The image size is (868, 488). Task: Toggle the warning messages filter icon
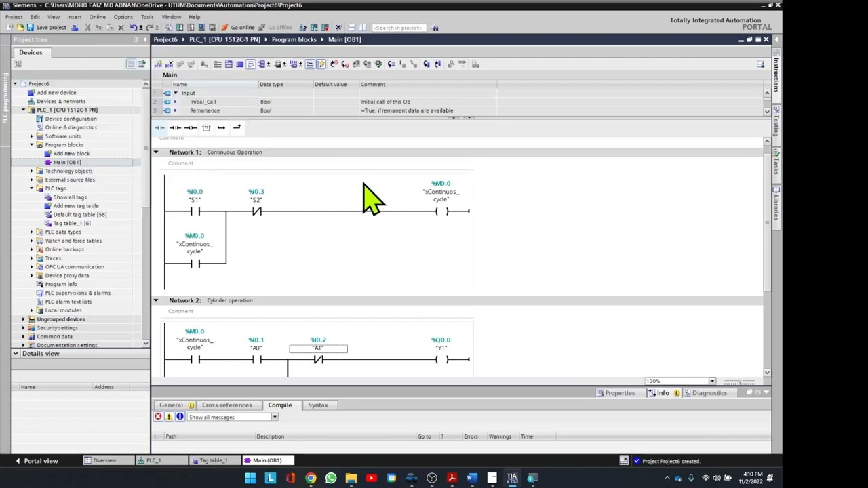pos(169,417)
